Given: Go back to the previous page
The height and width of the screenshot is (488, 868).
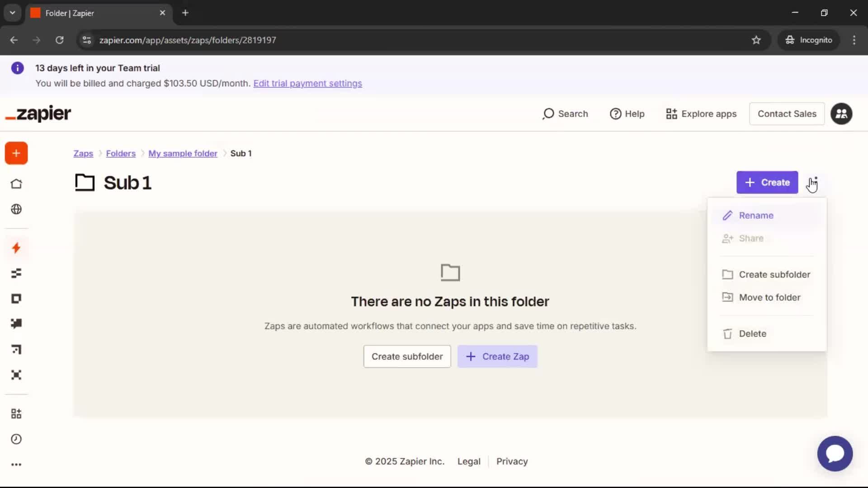Looking at the screenshot, I should click(x=14, y=40).
